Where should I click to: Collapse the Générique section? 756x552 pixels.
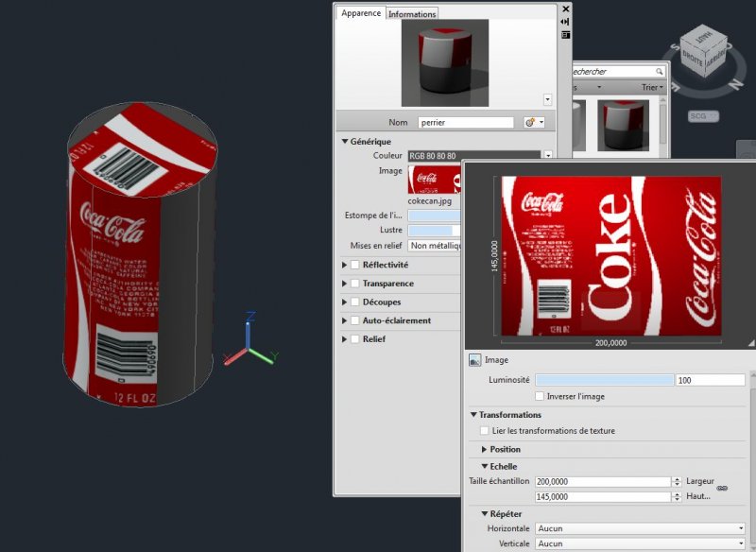345,141
